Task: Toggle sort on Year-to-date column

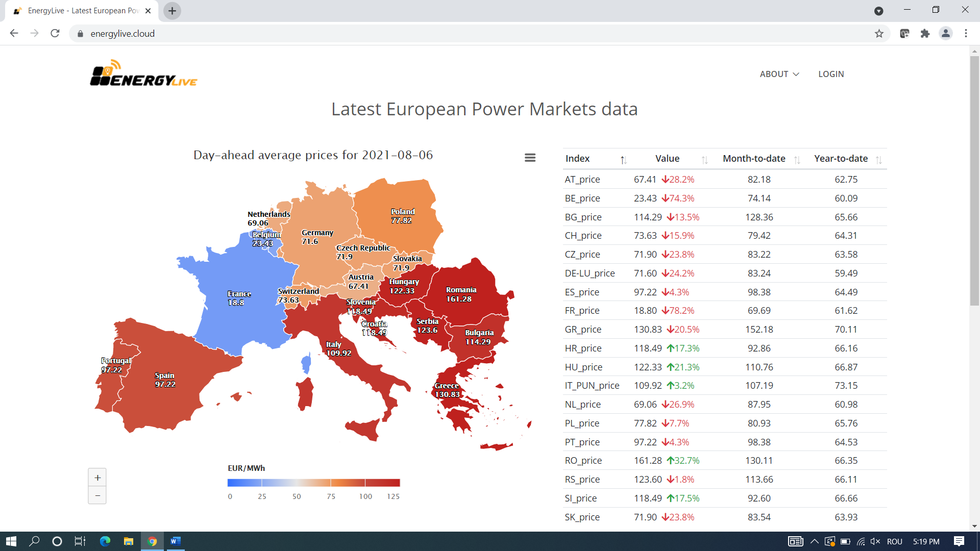Action: tap(878, 160)
